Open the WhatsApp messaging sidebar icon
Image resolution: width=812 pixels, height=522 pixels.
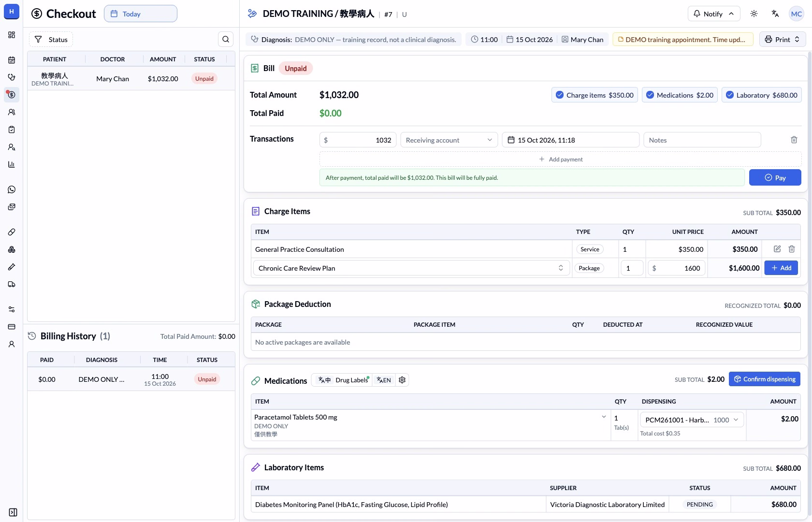click(x=12, y=189)
